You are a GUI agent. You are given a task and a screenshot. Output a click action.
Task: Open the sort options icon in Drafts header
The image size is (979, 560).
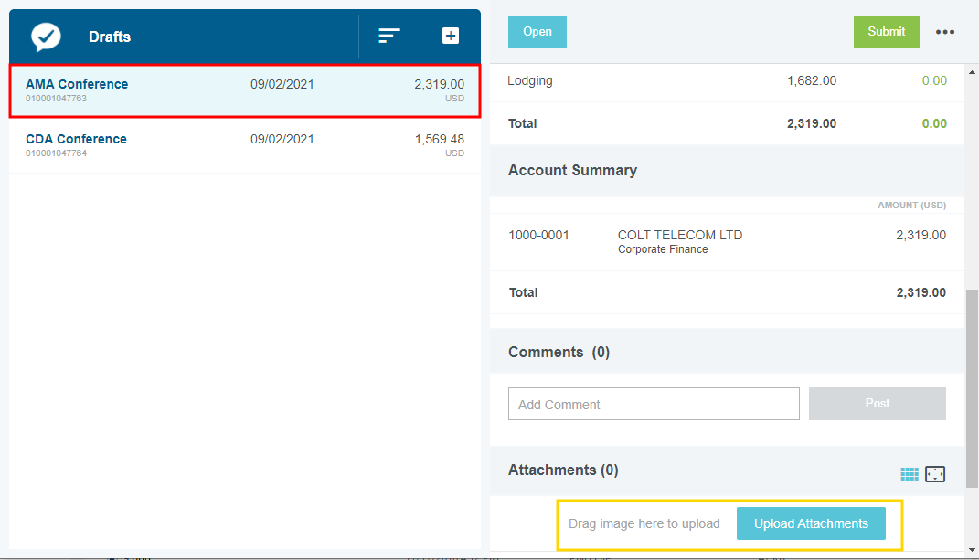point(389,36)
